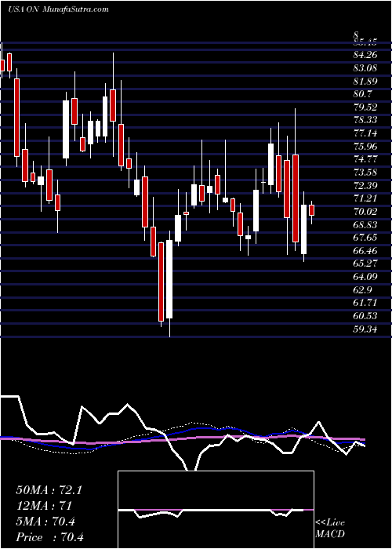
Task: Click the 67.65 price axis label
Action: pyautogui.click(x=365, y=238)
